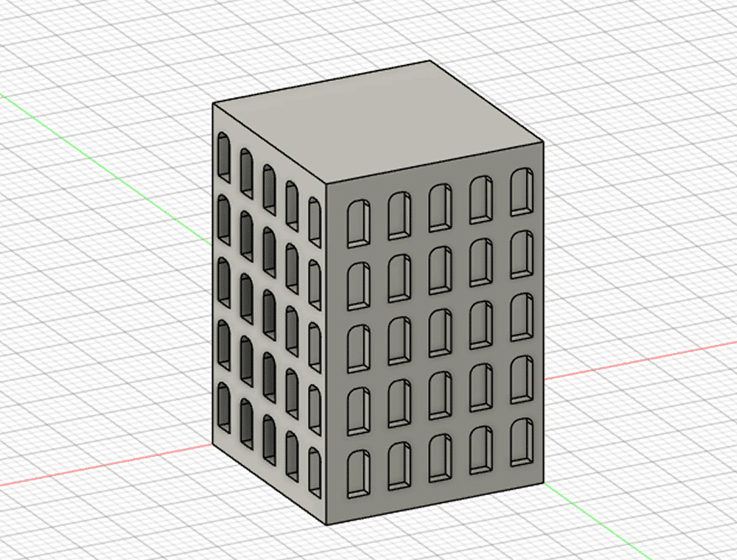This screenshot has width=737, height=560.
Task: Select the bottom edge of the right facade
Action: pyautogui.click(x=435, y=505)
